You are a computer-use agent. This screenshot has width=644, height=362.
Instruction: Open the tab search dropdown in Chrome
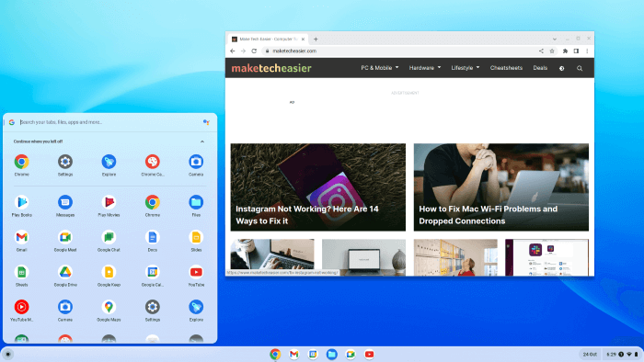coord(555,39)
